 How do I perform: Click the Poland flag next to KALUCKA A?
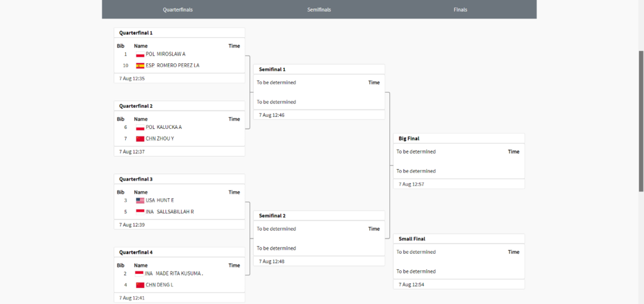[x=140, y=127]
